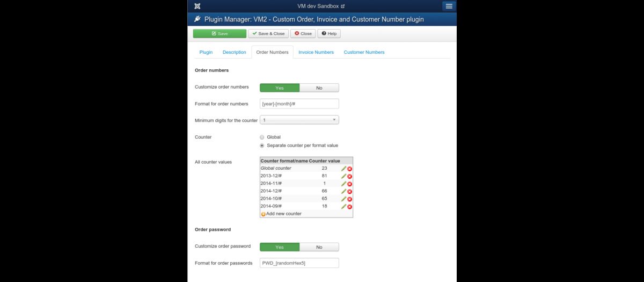Click Add new counter
The width and height of the screenshot is (644, 282).
click(x=281, y=214)
